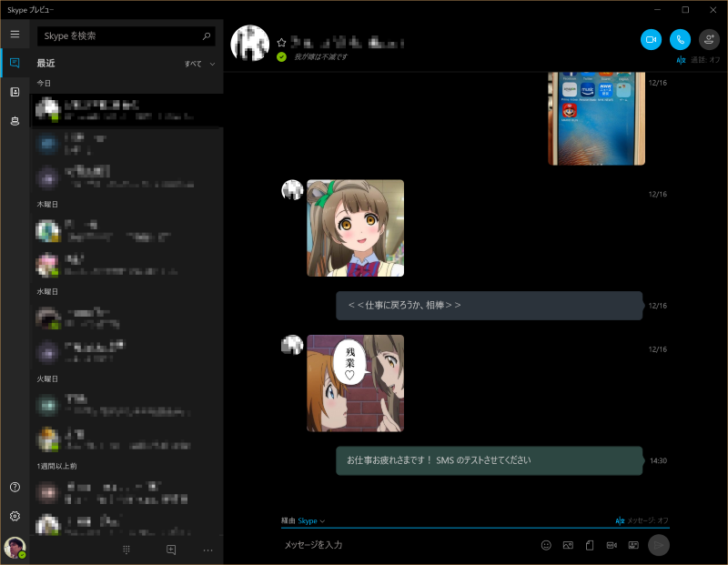Start a new chat icon
The image size is (728, 565).
pos(171,550)
